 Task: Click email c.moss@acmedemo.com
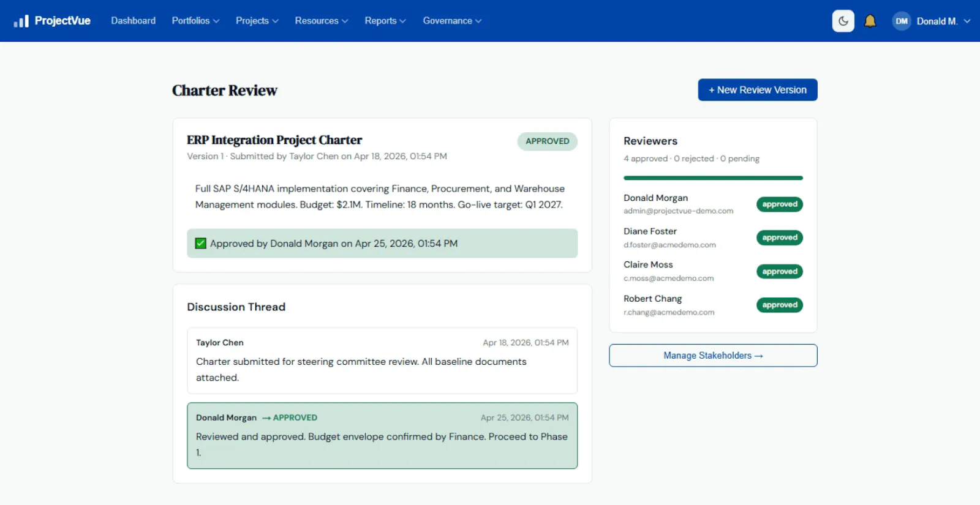[x=668, y=279]
